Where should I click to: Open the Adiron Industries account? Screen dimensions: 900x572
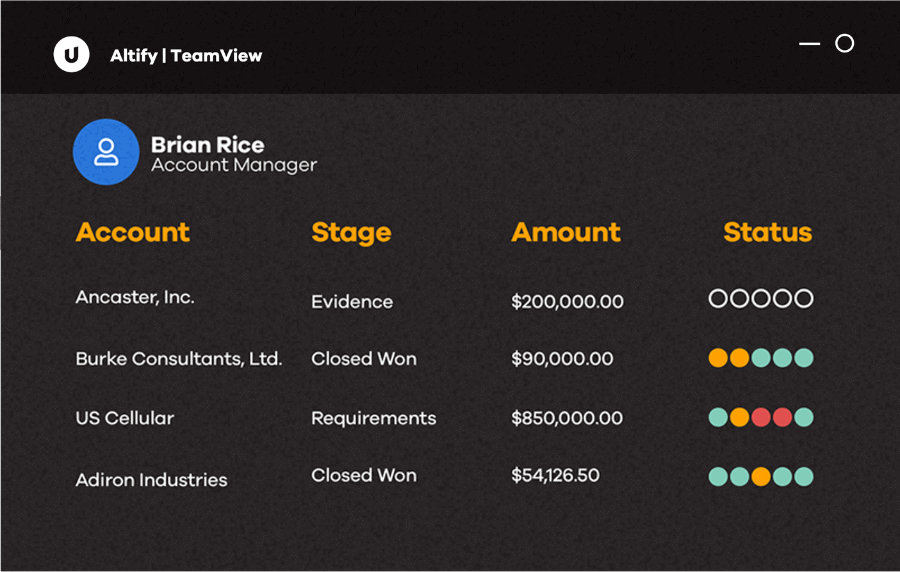coord(152,480)
